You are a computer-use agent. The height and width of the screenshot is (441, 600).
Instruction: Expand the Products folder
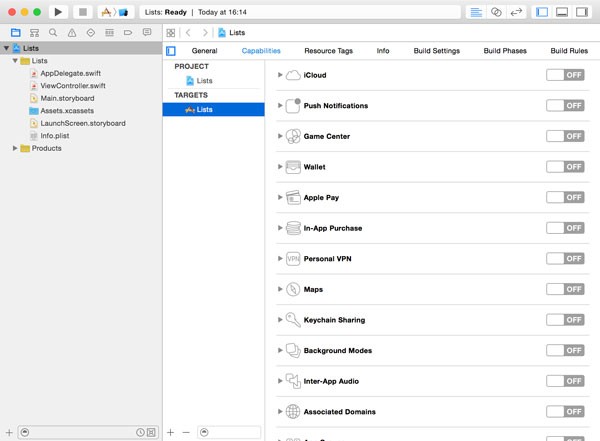coord(15,148)
